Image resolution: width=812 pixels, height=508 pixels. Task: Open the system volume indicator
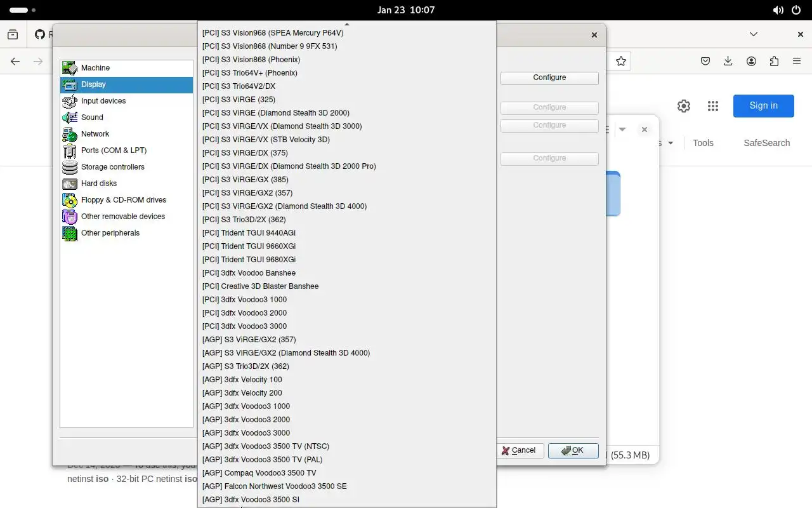point(778,10)
